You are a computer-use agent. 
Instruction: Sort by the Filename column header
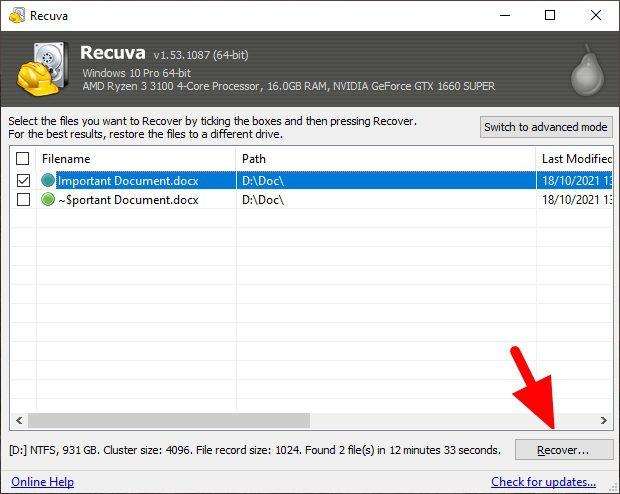click(136, 159)
